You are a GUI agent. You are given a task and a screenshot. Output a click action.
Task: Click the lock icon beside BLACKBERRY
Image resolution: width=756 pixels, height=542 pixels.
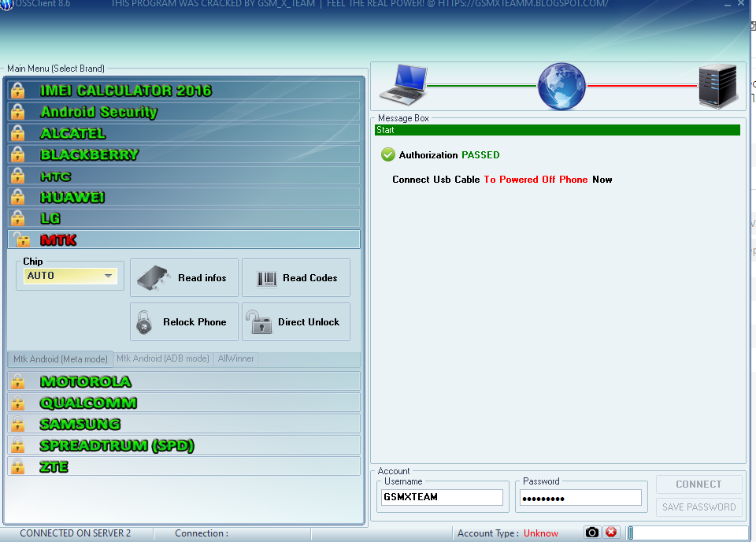tap(18, 154)
